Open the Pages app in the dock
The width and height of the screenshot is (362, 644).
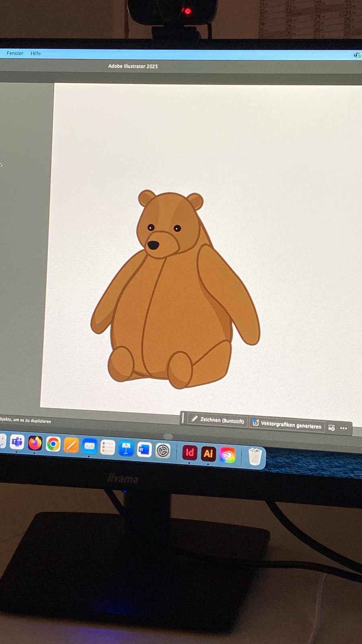point(71,445)
